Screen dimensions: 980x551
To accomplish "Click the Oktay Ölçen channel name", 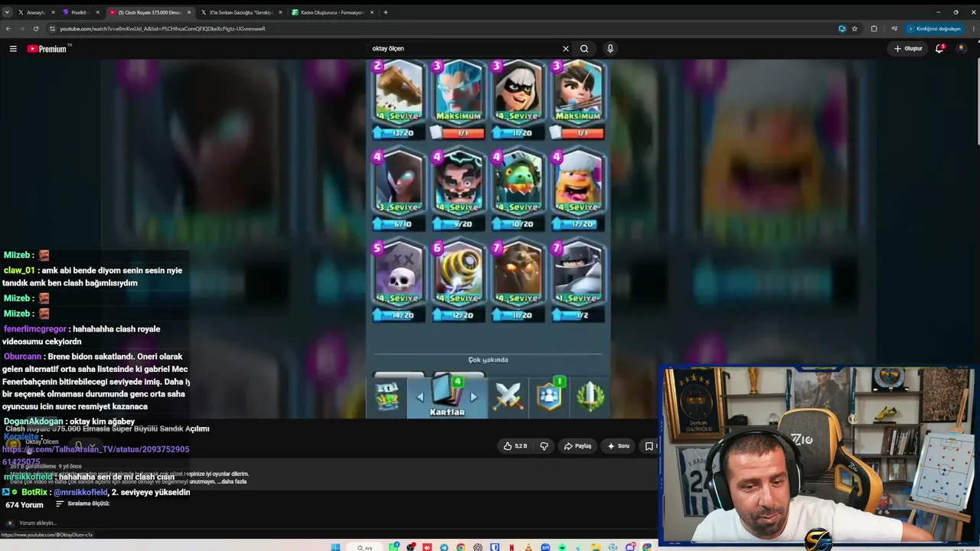I will [42, 442].
